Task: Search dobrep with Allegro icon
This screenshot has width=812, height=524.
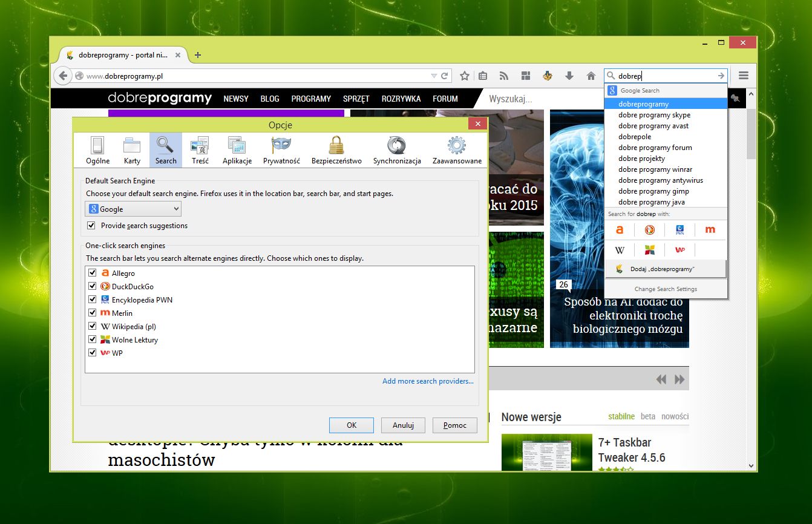Action: tap(620, 230)
